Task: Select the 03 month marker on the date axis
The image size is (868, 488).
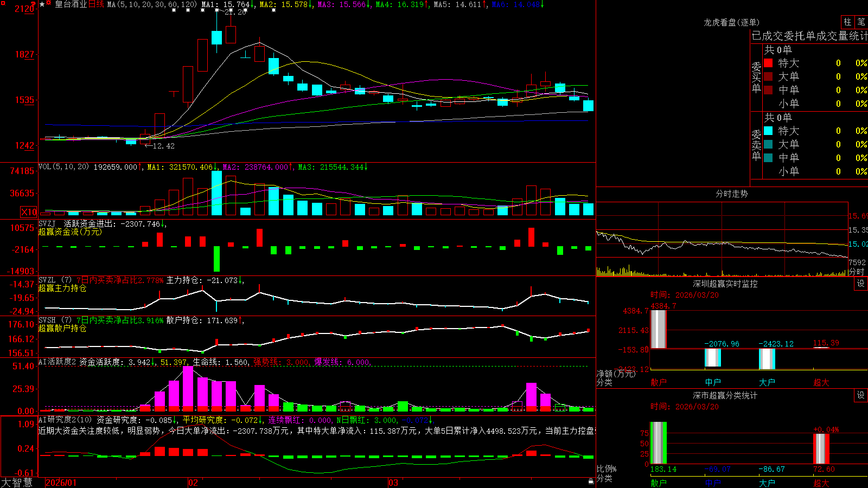Action: click(393, 483)
